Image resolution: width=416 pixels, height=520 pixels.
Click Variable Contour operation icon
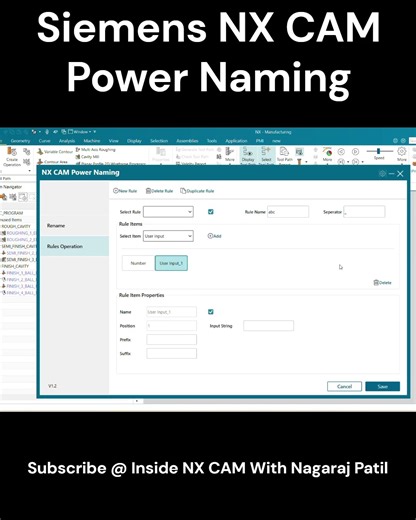tap(55, 152)
